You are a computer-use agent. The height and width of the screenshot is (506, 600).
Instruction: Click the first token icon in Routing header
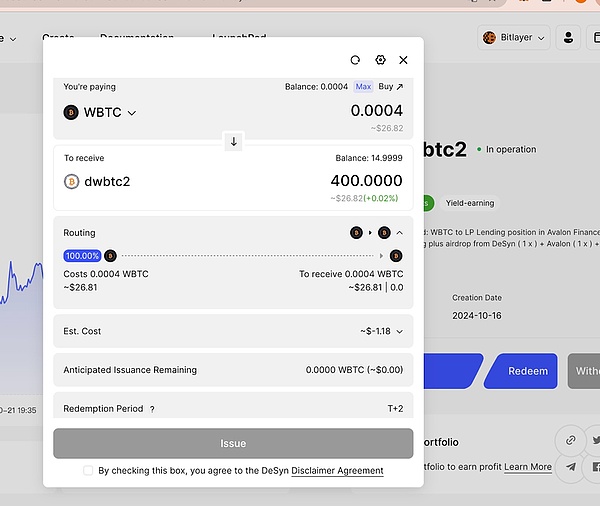[356, 233]
